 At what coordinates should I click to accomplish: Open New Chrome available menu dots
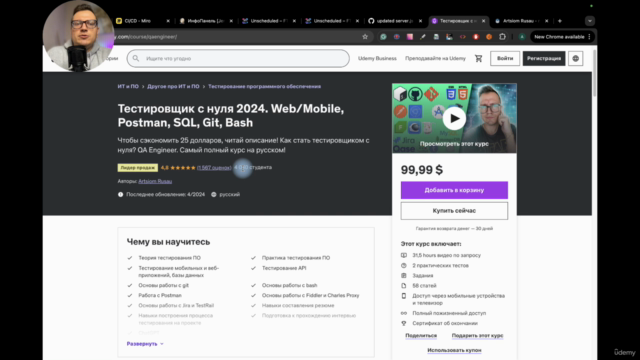point(589,37)
